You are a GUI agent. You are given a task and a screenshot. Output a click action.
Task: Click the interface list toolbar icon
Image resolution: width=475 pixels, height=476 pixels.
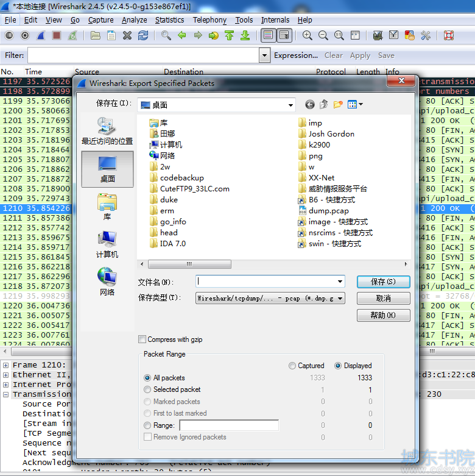click(x=9, y=35)
